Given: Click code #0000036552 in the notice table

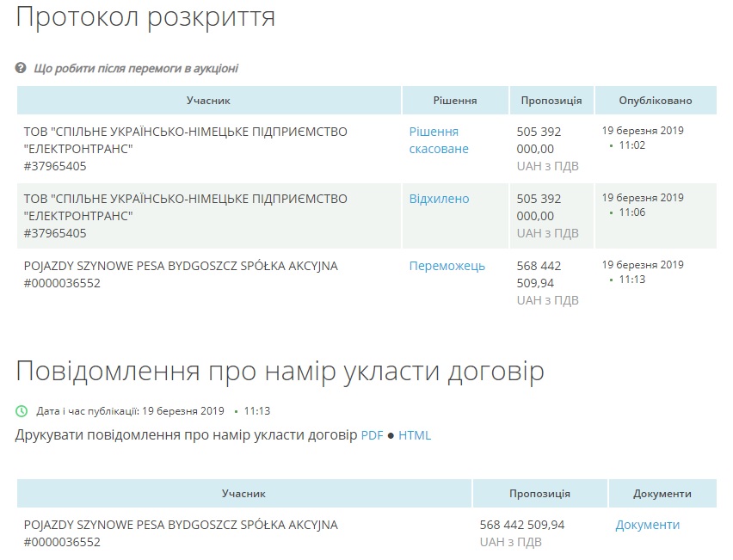Looking at the screenshot, I should tap(62, 542).
